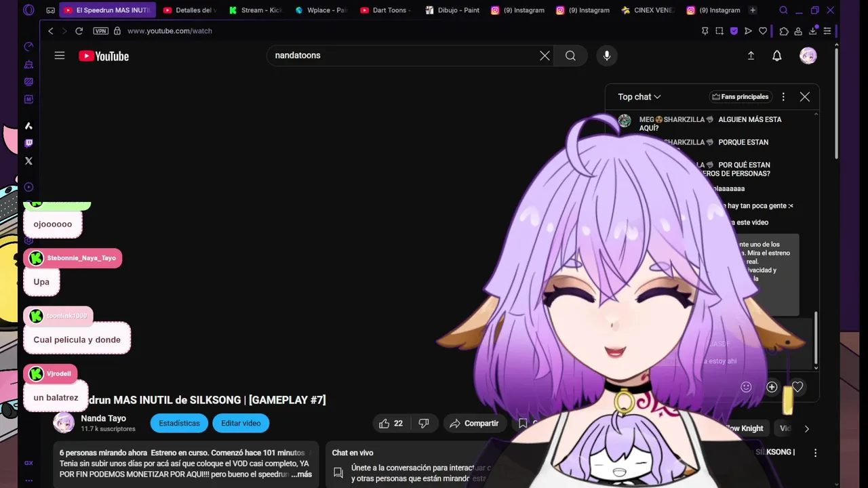Start voice search with the microphone
This screenshot has height=488, width=868.
tap(607, 56)
